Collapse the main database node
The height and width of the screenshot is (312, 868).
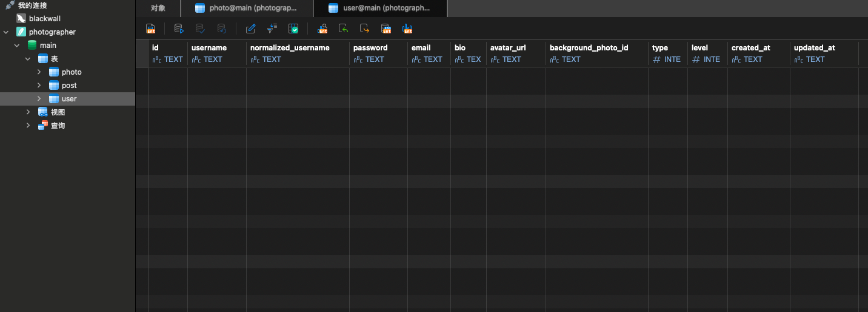17,46
